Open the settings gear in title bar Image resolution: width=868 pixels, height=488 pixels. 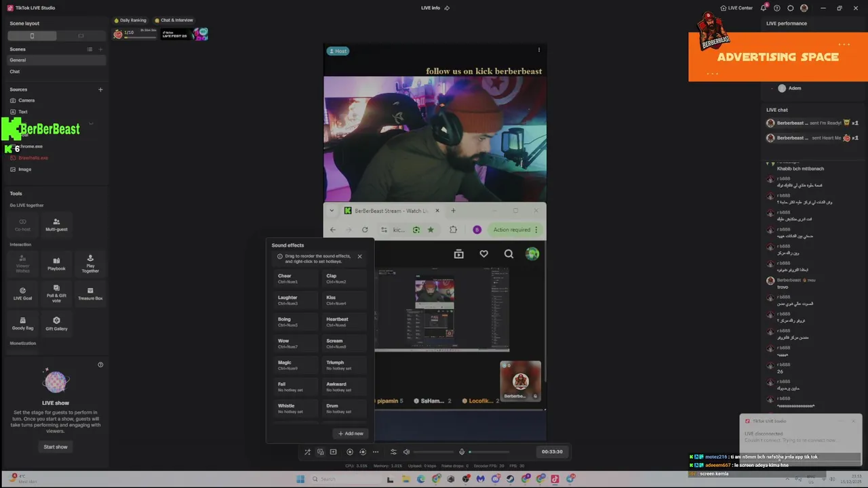(x=791, y=8)
